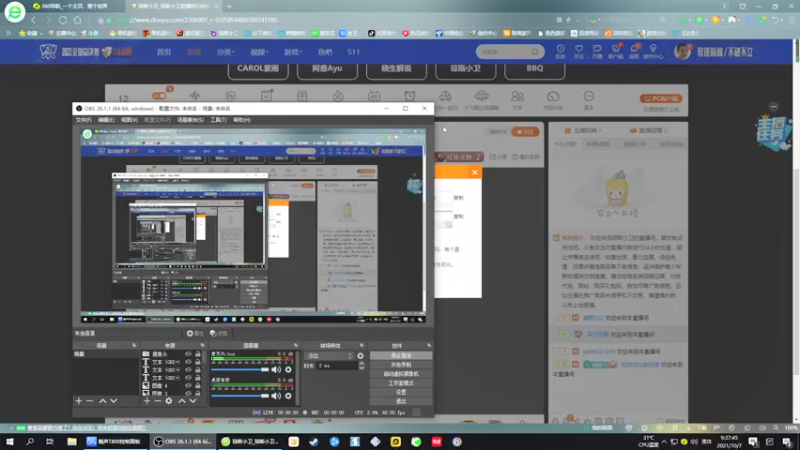Toggle visibility of the Image 4 source
This screenshot has width=800, height=450.
coord(188,386)
